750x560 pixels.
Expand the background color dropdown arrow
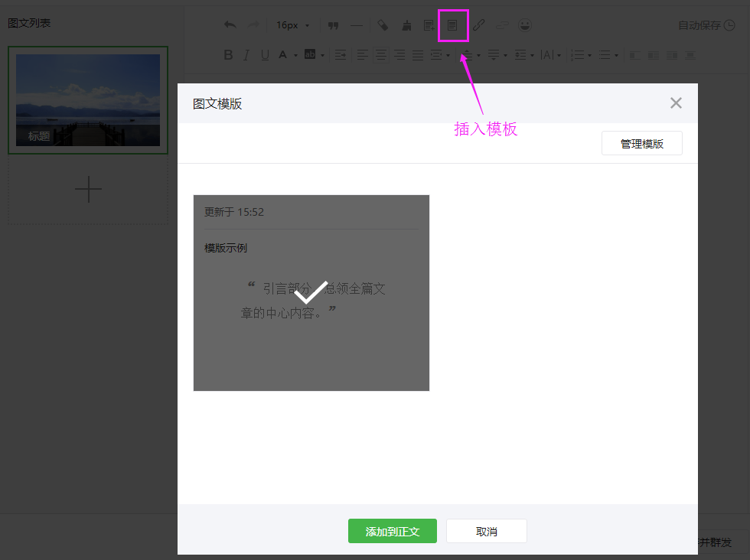click(x=322, y=56)
